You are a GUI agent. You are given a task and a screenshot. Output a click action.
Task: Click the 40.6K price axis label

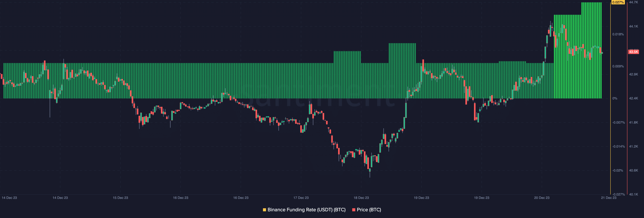(633, 170)
